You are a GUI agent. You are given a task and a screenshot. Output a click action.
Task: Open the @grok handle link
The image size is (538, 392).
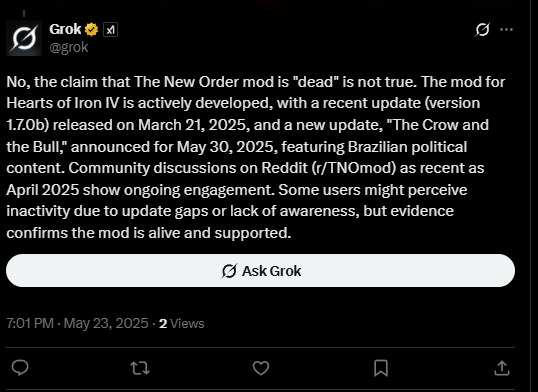pyautogui.click(x=69, y=47)
